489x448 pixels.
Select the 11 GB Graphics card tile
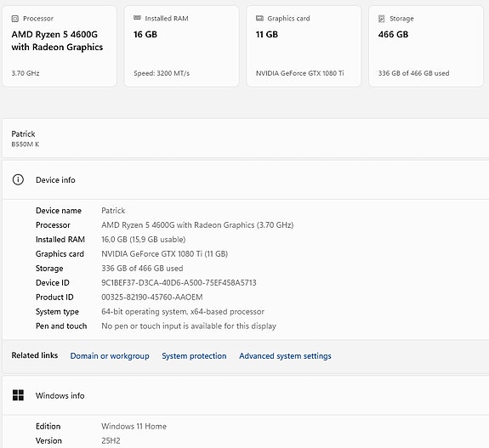304,46
